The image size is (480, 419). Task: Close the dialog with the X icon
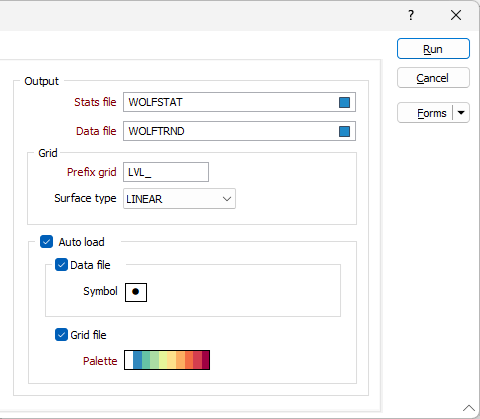pos(456,15)
